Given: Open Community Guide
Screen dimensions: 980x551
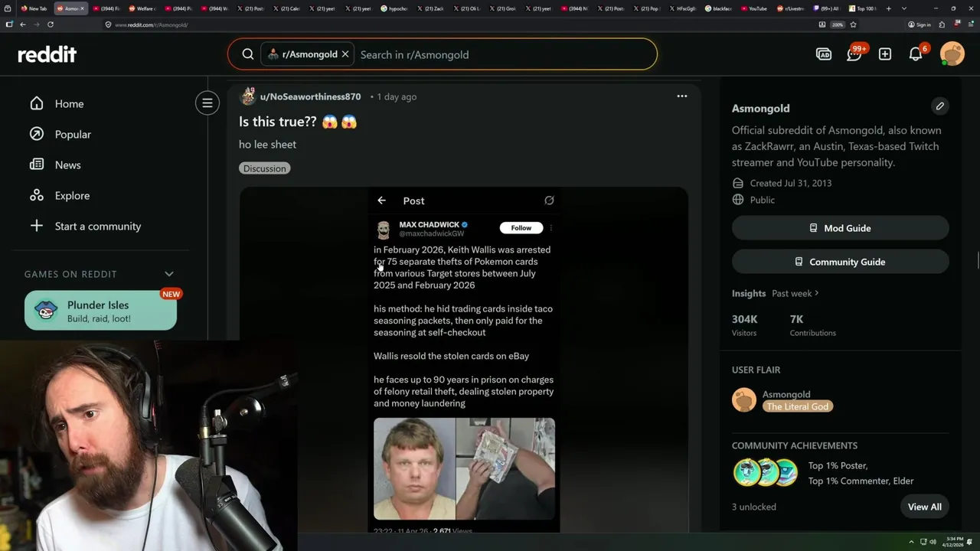Looking at the screenshot, I should pyautogui.click(x=841, y=262).
